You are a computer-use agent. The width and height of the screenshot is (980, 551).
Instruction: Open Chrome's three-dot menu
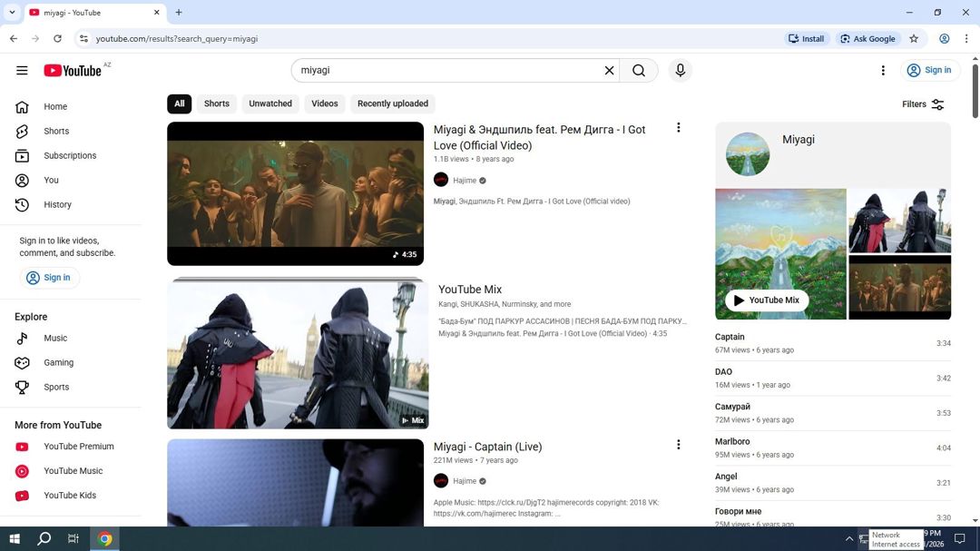pos(966,39)
